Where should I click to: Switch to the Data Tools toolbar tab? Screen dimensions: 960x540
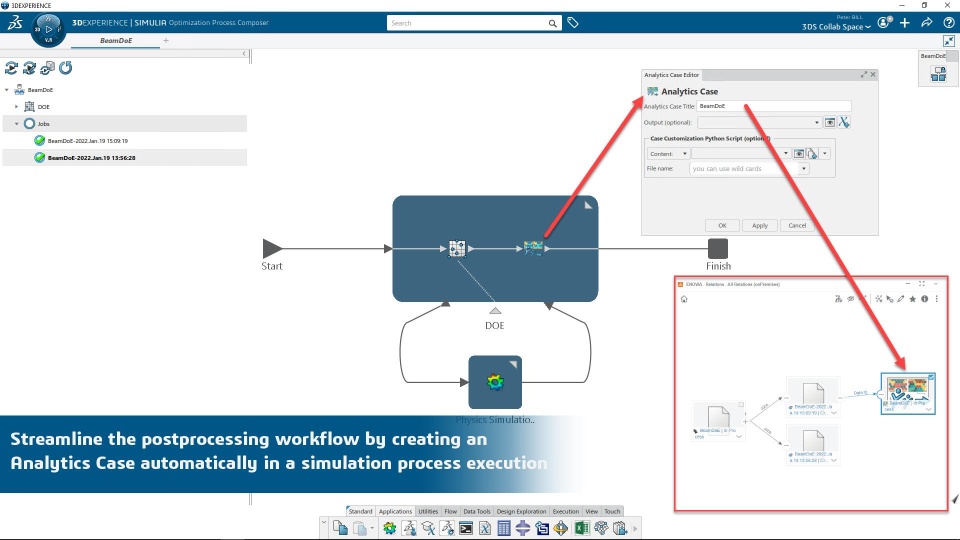pyautogui.click(x=476, y=511)
